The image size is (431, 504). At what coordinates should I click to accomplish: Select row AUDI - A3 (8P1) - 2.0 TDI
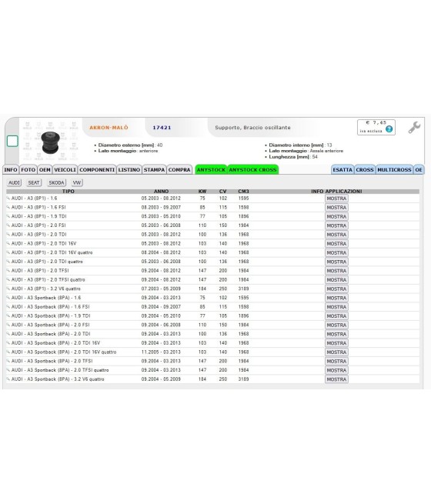coord(212,235)
